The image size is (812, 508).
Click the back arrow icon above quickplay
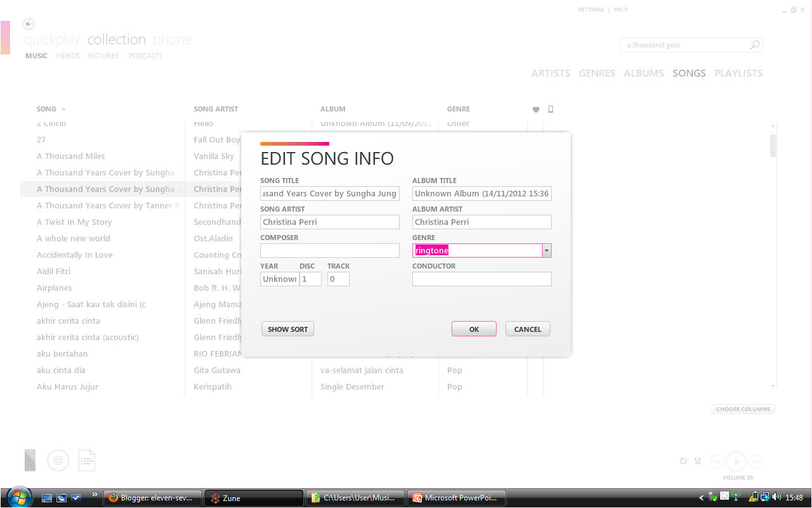(29, 24)
